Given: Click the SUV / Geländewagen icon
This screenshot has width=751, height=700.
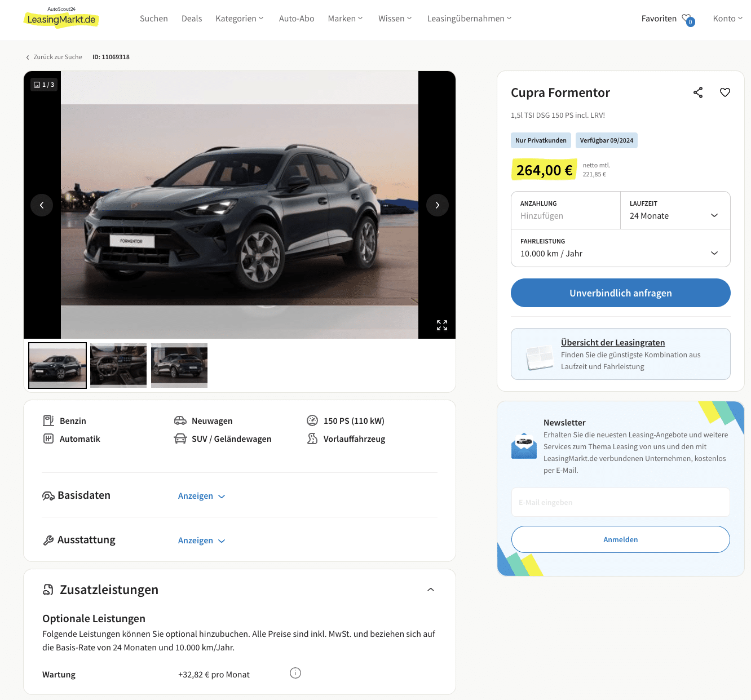Looking at the screenshot, I should [x=180, y=438].
